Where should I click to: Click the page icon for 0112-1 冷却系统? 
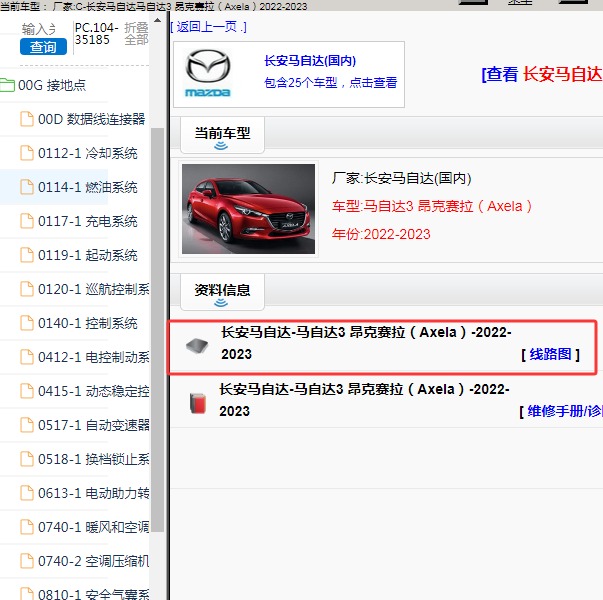(27, 153)
